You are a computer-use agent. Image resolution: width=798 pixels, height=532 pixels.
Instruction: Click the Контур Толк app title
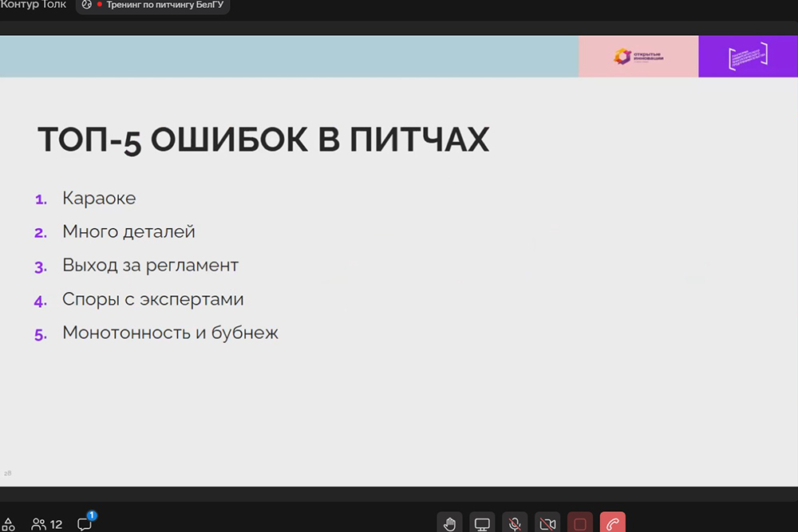(31, 5)
